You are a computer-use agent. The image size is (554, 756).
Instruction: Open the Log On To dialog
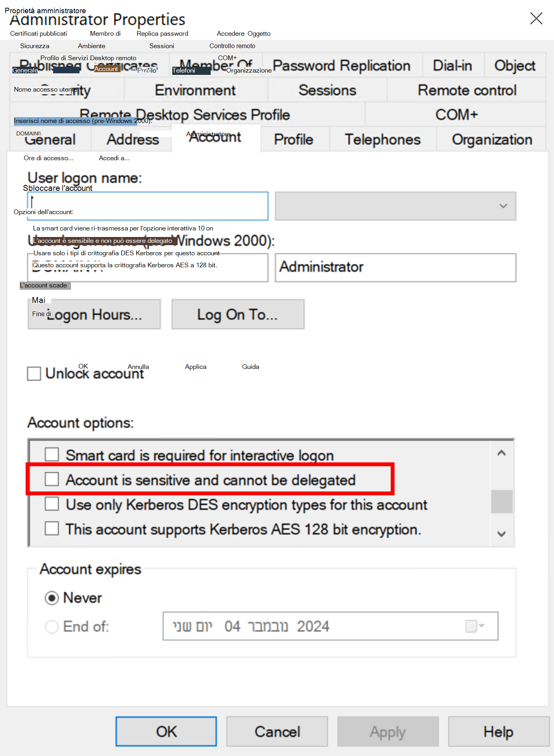point(238,314)
